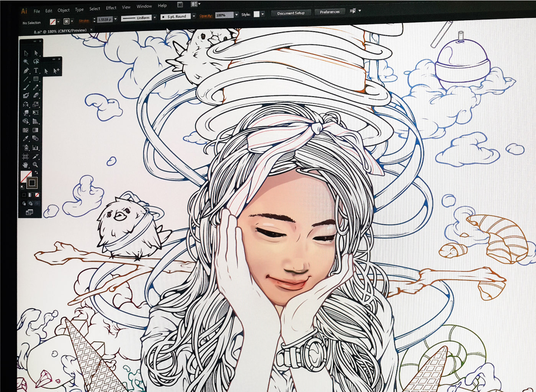Select the Paintbrush tool
The height and width of the screenshot is (392, 536).
tap(26, 88)
